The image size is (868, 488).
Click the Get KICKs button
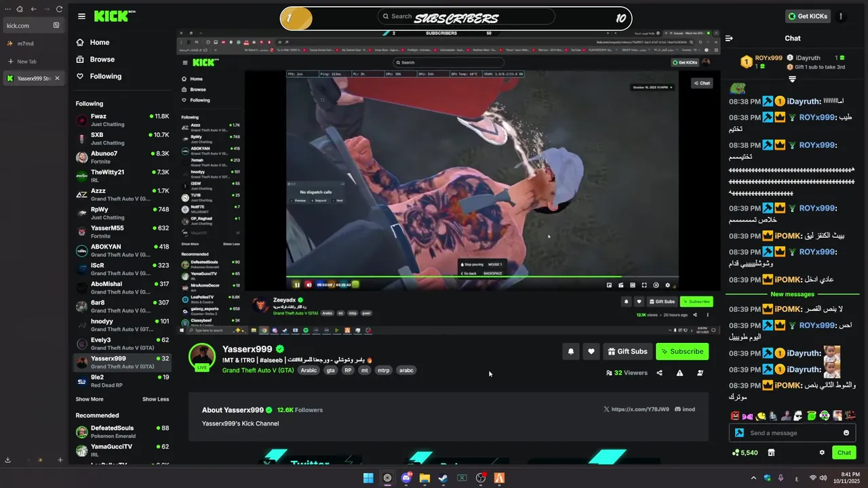coord(807,16)
